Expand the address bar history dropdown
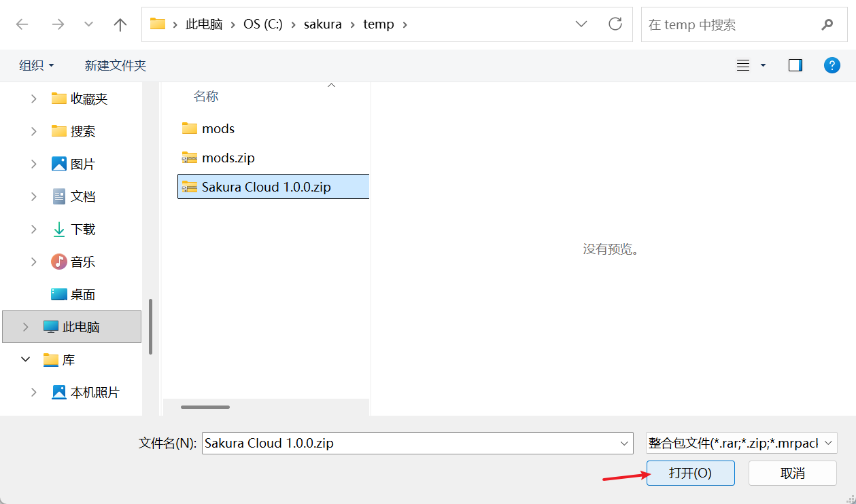The width and height of the screenshot is (856, 504). [x=581, y=24]
